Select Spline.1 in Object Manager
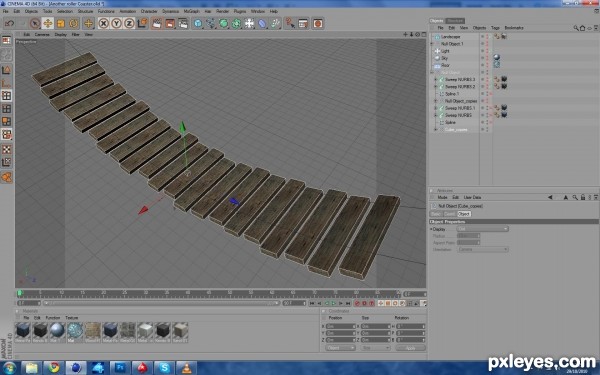The image size is (600, 375). 452,94
